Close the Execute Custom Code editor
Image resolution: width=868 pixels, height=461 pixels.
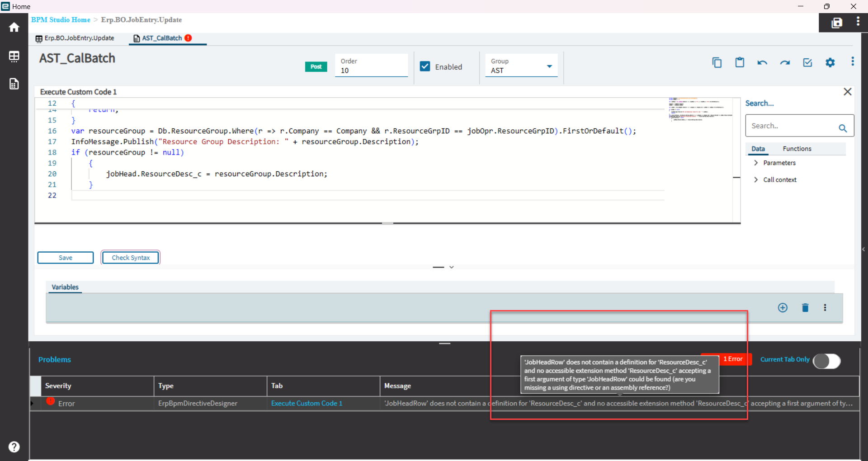[848, 92]
